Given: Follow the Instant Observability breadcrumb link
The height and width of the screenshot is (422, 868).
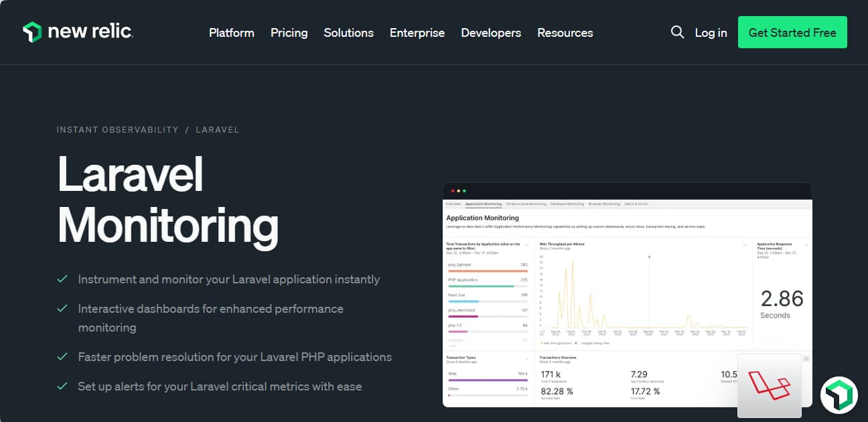Looking at the screenshot, I should coord(117,129).
